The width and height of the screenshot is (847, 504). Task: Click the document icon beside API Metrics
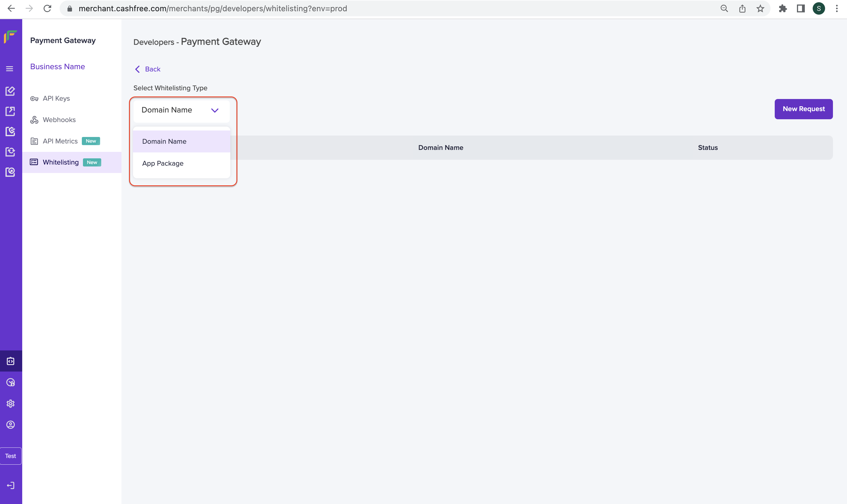tap(34, 141)
